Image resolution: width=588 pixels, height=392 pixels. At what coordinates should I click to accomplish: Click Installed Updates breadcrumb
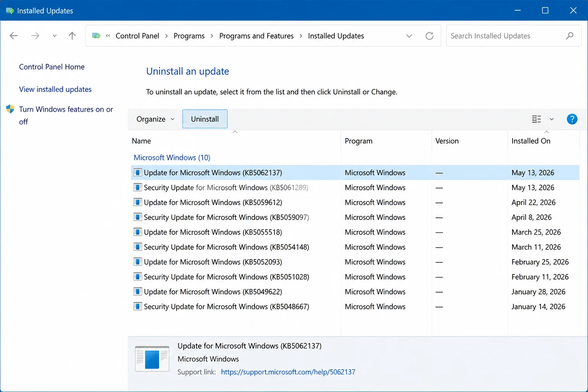pos(336,36)
